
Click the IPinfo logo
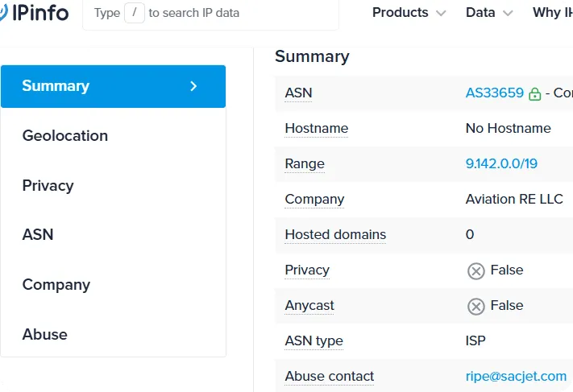tap(35, 13)
